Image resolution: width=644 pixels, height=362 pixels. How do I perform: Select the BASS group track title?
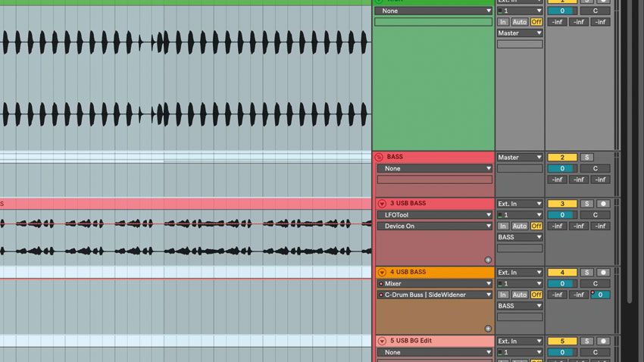pos(395,157)
